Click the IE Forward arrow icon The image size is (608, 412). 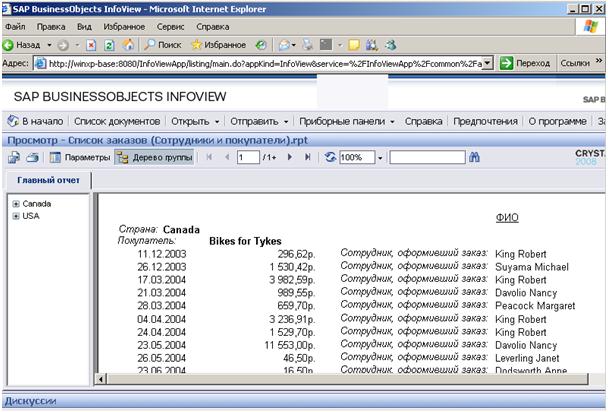coord(63,46)
